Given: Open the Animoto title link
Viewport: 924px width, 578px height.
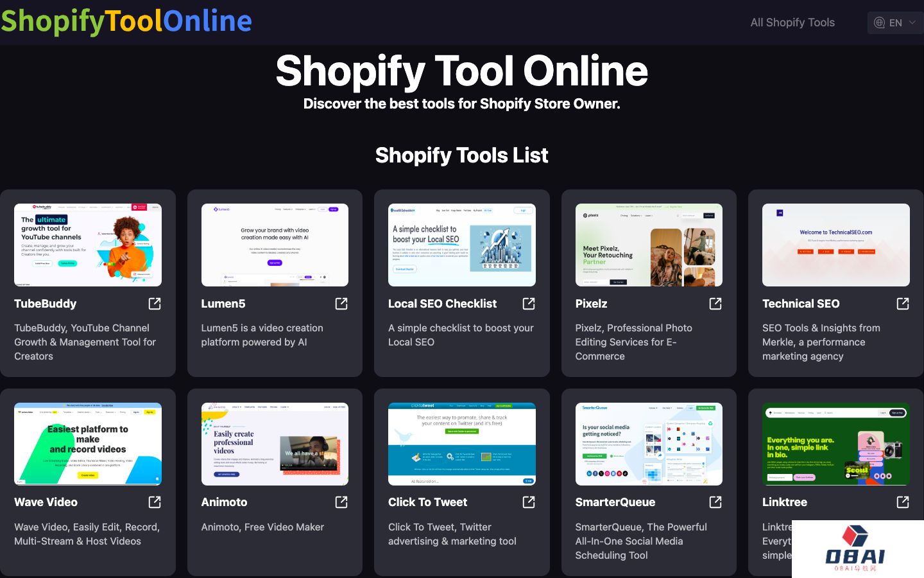Looking at the screenshot, I should click(x=224, y=502).
